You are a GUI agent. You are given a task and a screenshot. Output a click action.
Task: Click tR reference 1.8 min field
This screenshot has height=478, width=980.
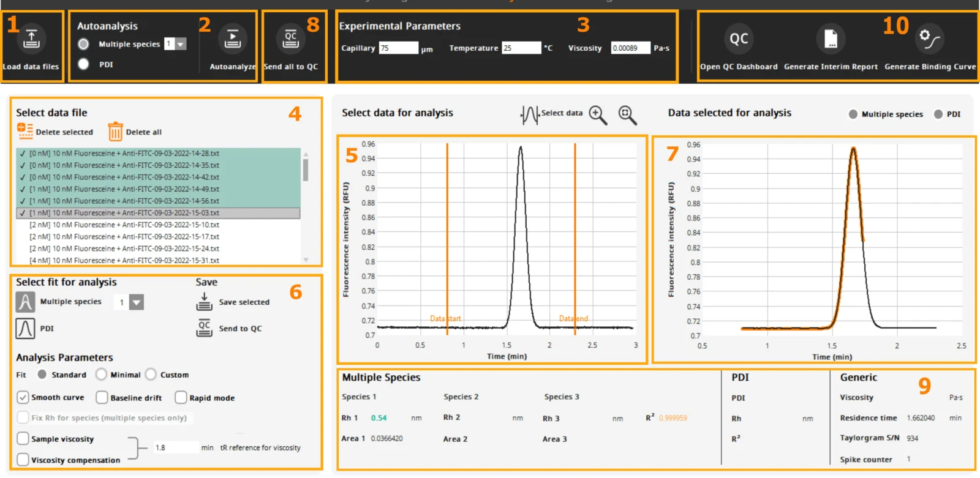click(x=176, y=447)
